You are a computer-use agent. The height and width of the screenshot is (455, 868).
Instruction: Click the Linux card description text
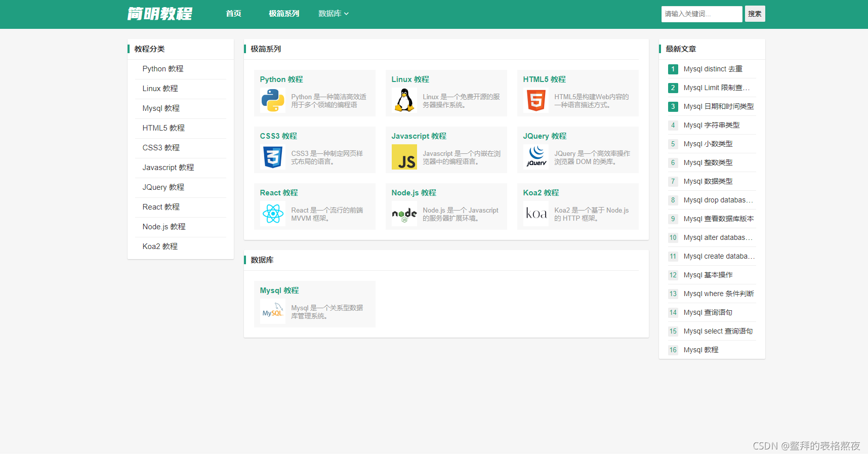(x=461, y=101)
